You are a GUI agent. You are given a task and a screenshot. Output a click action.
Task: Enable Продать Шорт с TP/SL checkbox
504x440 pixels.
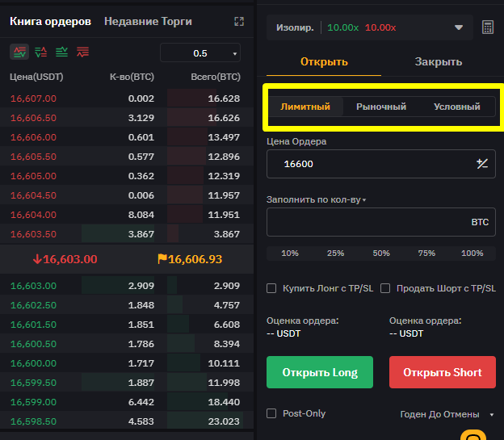click(x=385, y=288)
